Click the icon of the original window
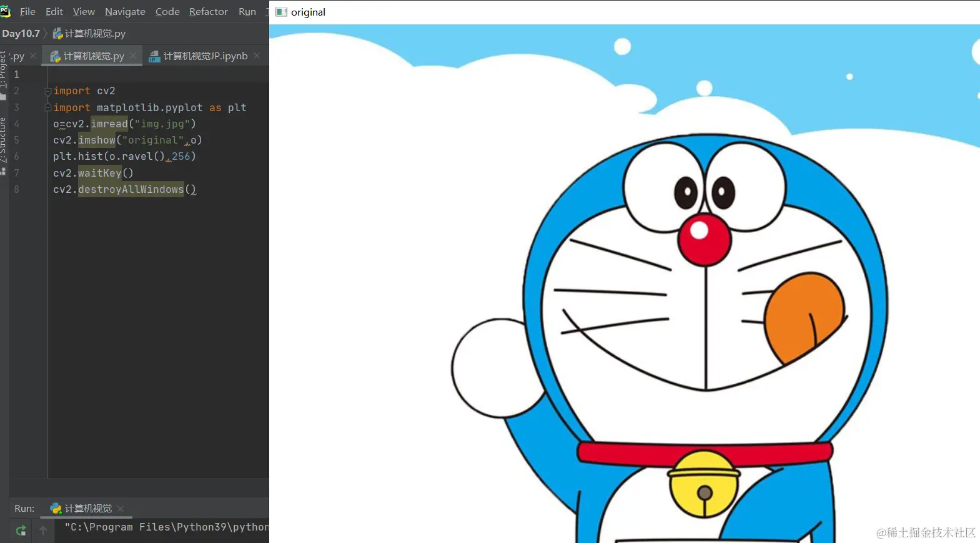This screenshot has height=543, width=980. point(281,12)
